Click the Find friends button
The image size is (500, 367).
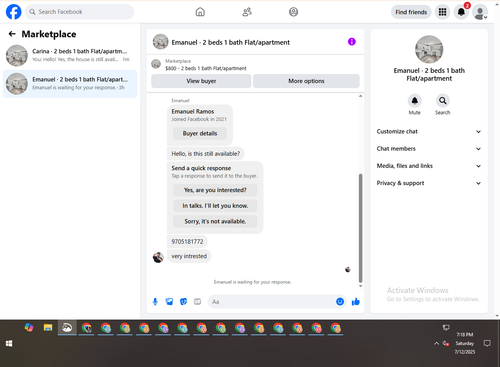[x=411, y=12]
